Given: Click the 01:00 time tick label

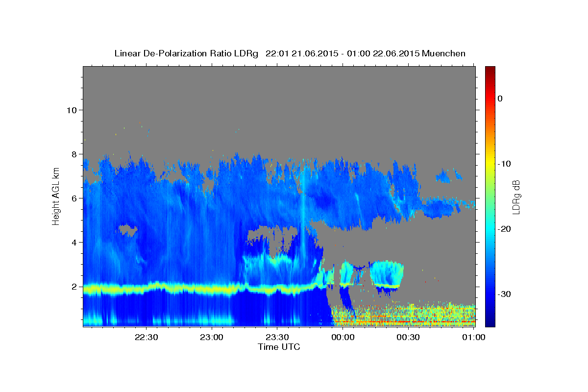Looking at the screenshot, I should click(473, 338).
